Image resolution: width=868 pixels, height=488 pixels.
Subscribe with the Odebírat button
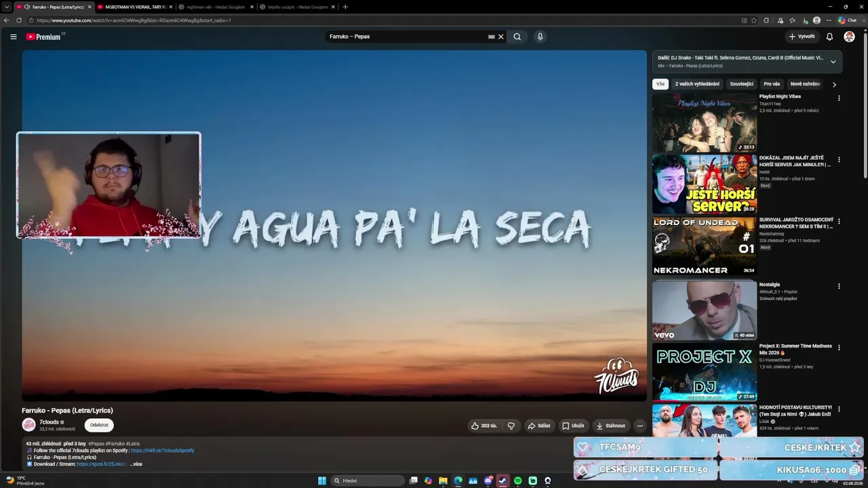(99, 426)
